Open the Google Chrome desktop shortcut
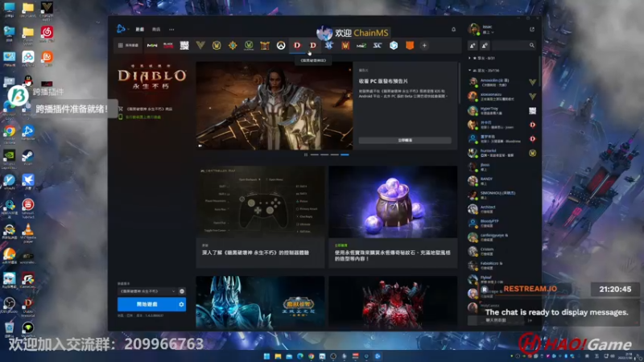The width and height of the screenshot is (644, 362). click(x=9, y=134)
